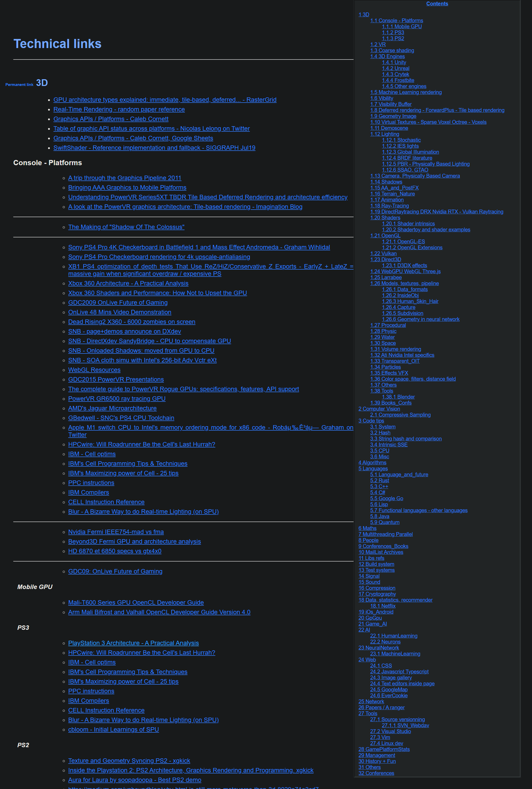Jump to 24.2 Javascript Typescript section
This screenshot has width=532, height=789.
[399, 672]
